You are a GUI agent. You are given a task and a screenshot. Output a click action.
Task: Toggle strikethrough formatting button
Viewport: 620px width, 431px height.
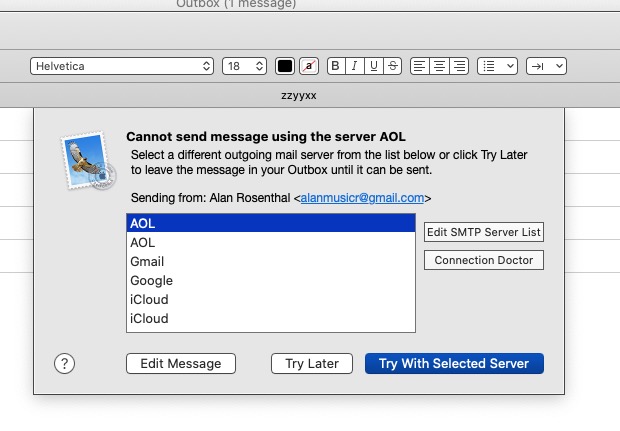[393, 66]
